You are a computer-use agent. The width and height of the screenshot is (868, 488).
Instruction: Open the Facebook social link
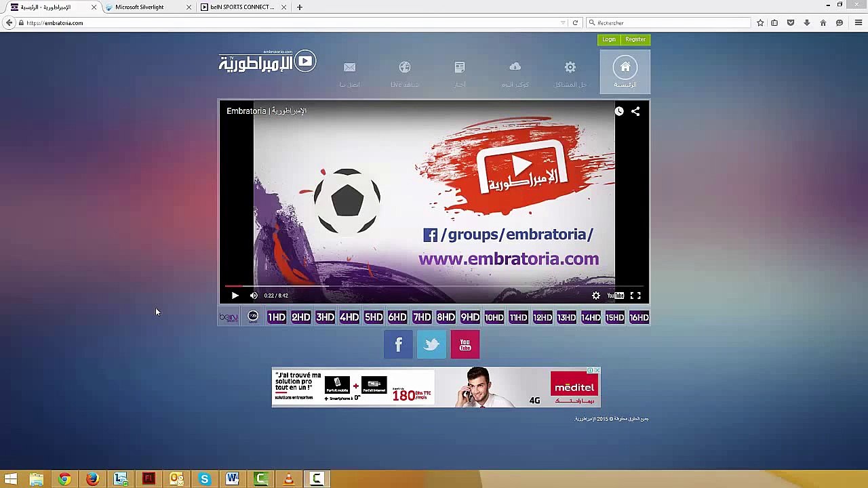[x=399, y=344]
